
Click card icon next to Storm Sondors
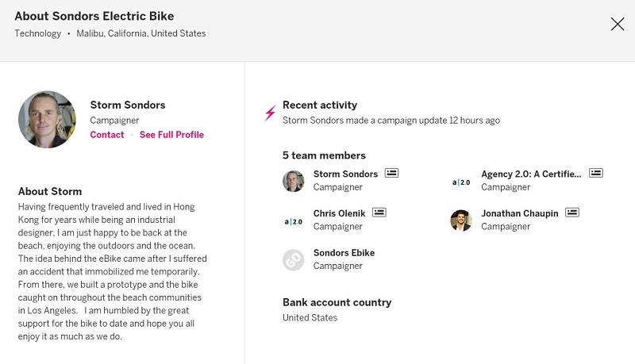pyautogui.click(x=392, y=173)
